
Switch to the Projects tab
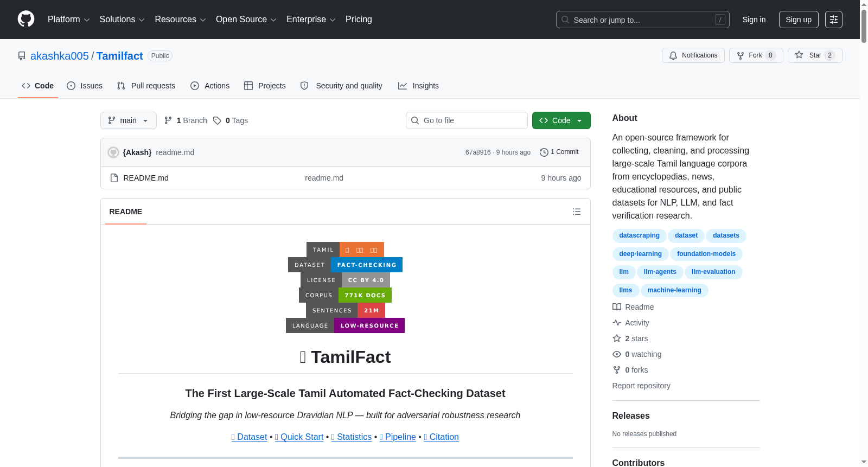click(265, 86)
